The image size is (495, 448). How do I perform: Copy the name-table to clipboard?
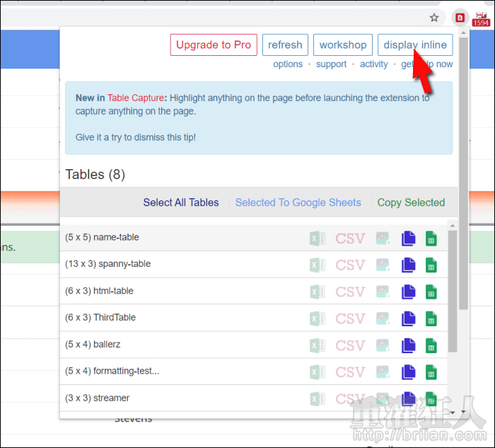pos(408,239)
